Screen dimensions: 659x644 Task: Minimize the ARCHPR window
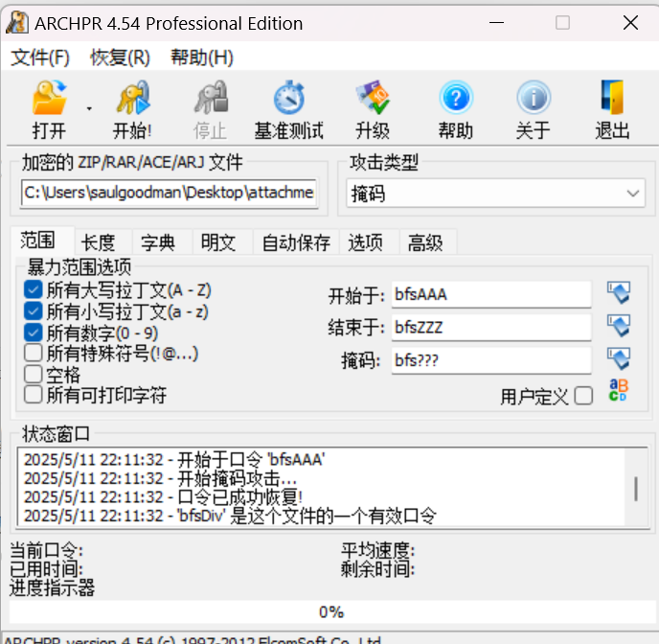tap(496, 23)
